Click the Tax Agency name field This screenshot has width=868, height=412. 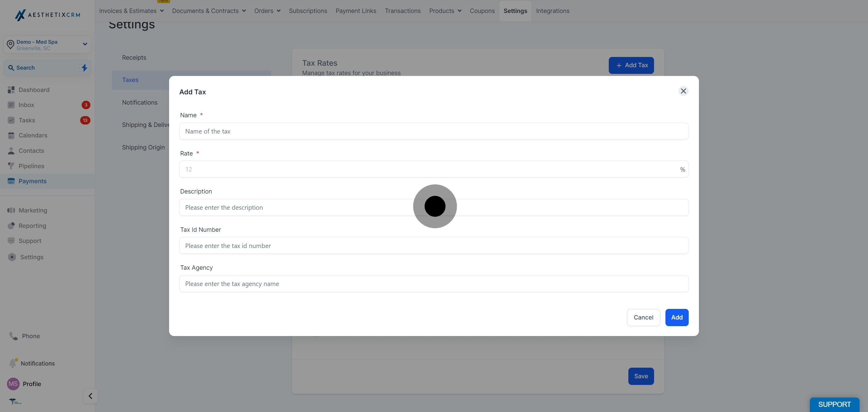click(x=434, y=284)
